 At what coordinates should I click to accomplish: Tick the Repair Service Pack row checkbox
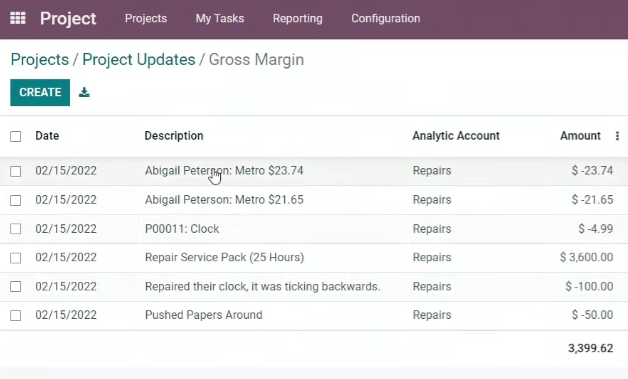pos(16,258)
